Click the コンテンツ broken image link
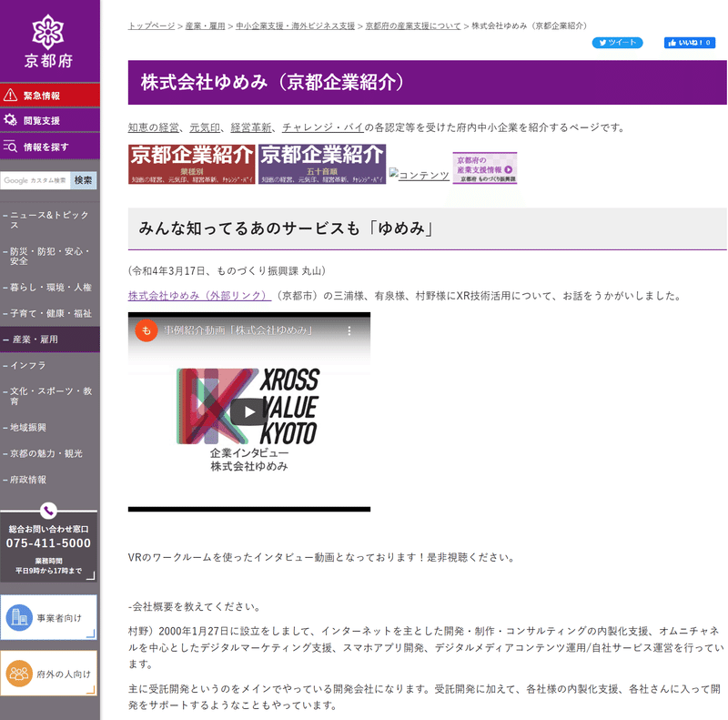Screen dimensions: 728x720 click(420, 175)
